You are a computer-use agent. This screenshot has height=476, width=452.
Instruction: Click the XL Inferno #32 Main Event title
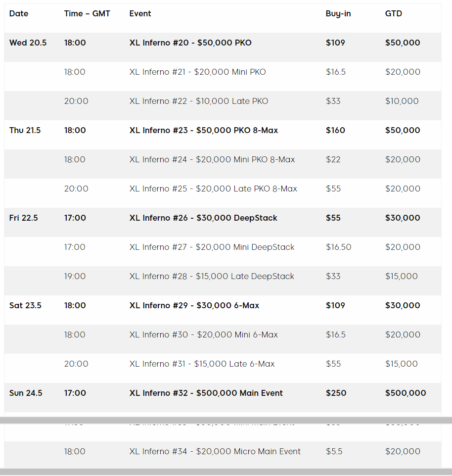(206, 393)
